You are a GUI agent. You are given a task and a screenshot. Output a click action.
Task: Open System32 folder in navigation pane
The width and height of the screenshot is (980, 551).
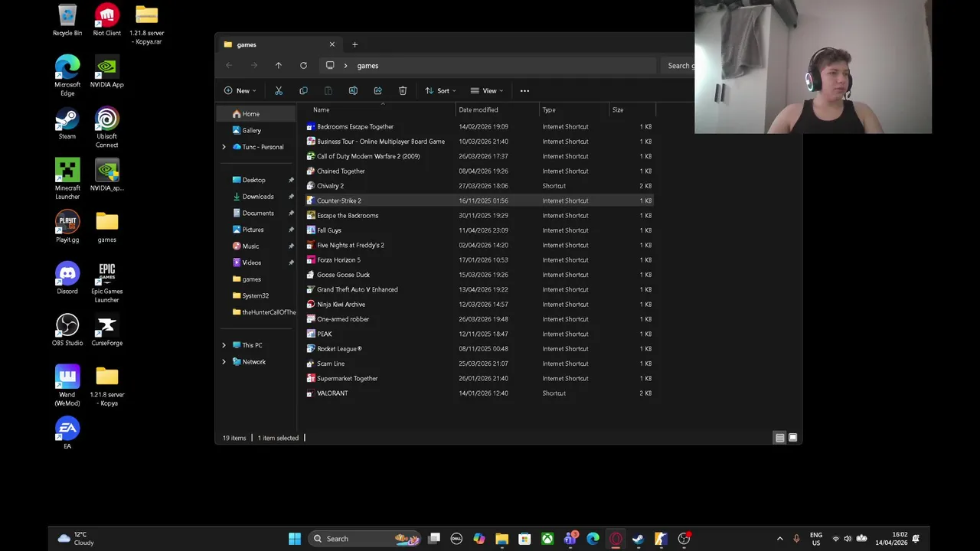tap(257, 295)
